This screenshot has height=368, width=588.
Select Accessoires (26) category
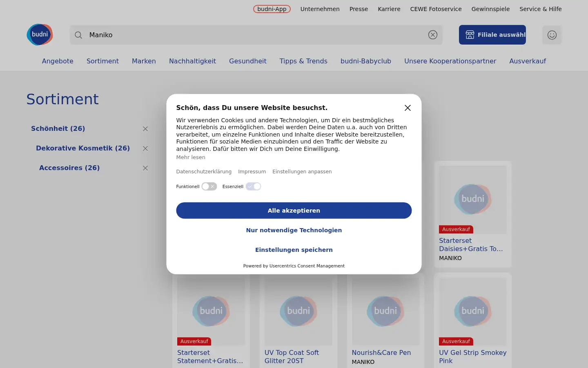click(69, 168)
